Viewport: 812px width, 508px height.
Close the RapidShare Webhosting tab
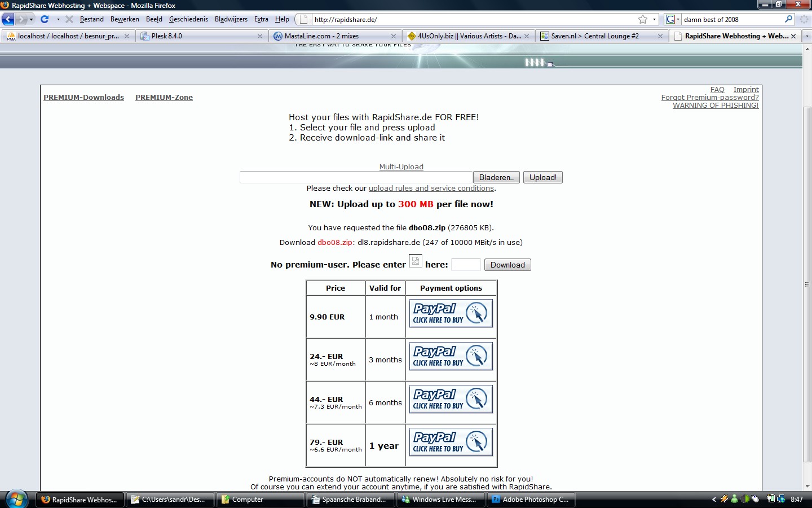point(793,36)
